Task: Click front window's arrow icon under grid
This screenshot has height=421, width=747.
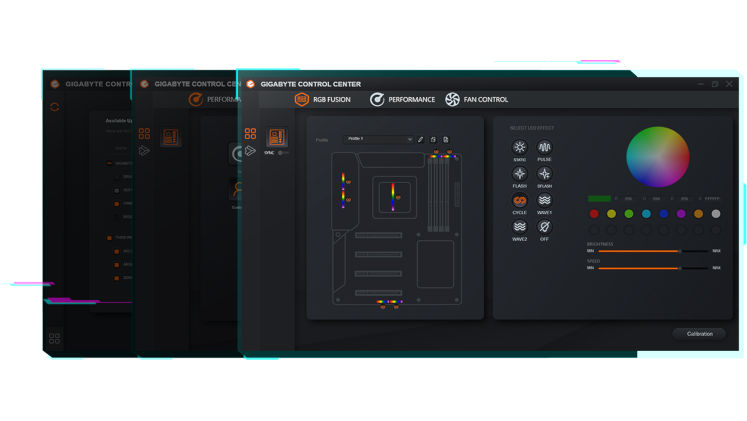Action: click(250, 151)
